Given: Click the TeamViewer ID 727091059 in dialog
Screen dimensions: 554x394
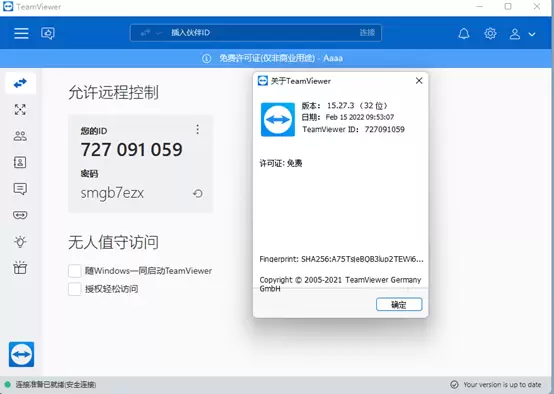Looking at the screenshot, I should click(353, 129).
